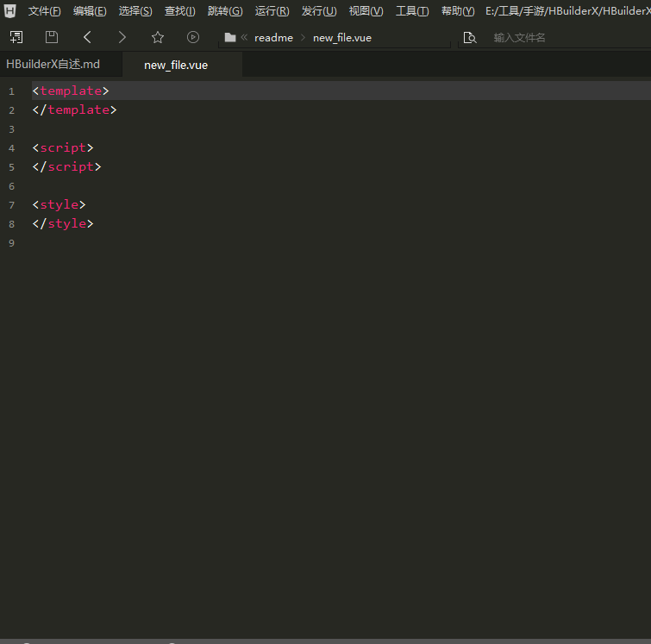Open the 运行(R) menu
Screen dimensions: 651x644
click(272, 11)
